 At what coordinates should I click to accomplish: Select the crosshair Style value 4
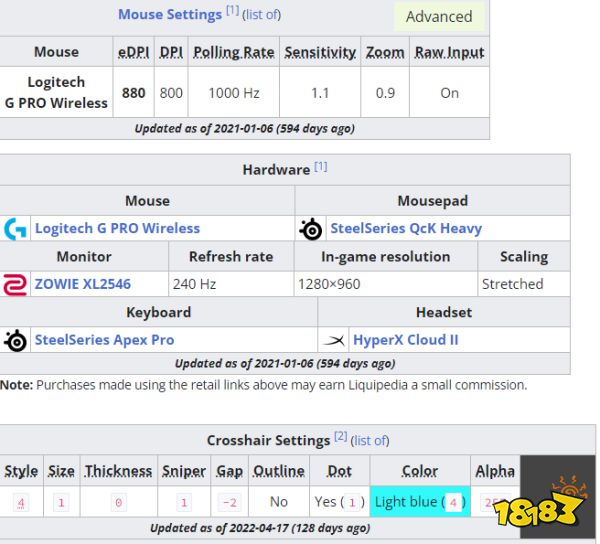coord(21,502)
